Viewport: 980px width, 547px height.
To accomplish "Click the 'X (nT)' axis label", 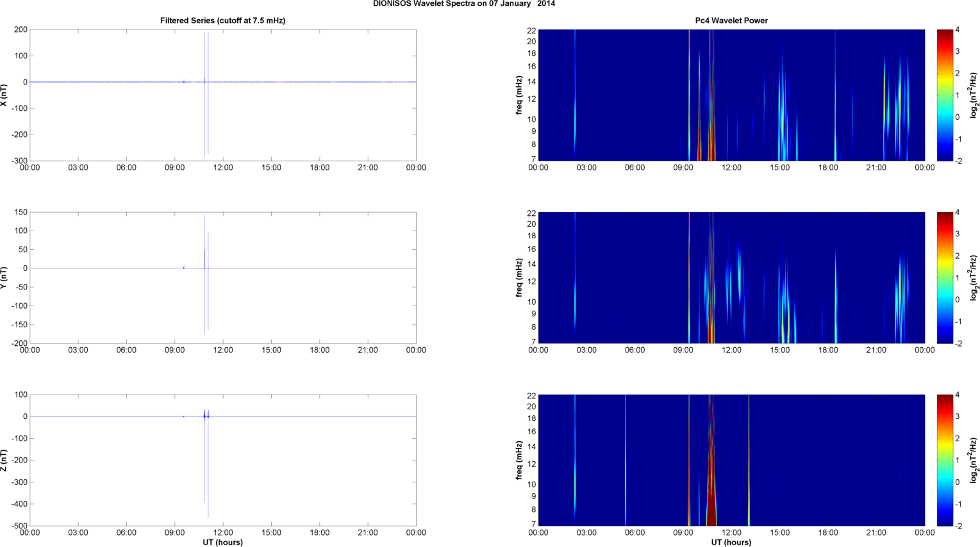I will [4, 95].
